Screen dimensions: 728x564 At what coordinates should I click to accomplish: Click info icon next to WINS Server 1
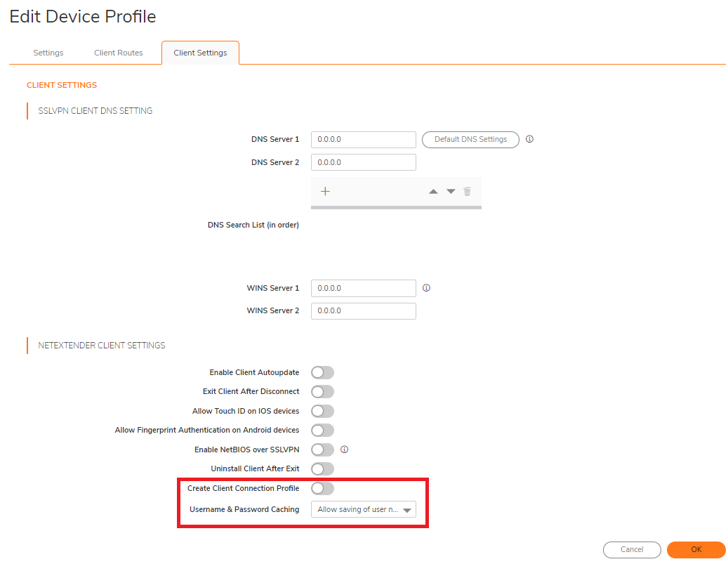426,288
